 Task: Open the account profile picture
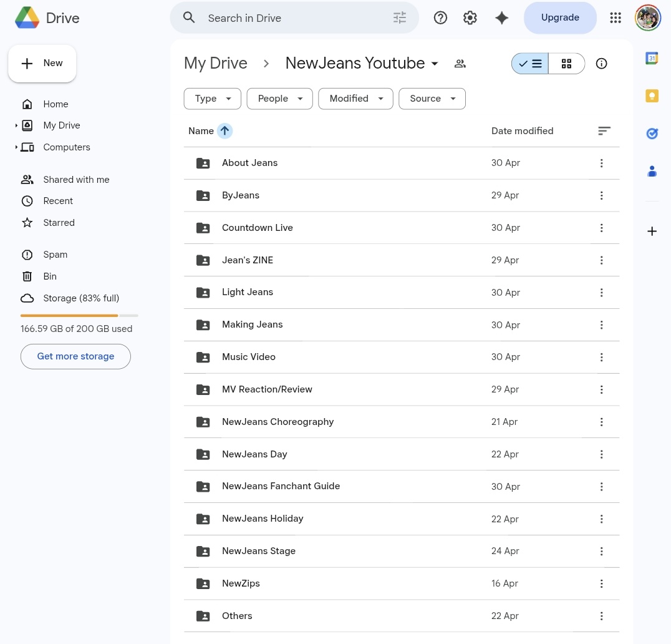tap(647, 18)
